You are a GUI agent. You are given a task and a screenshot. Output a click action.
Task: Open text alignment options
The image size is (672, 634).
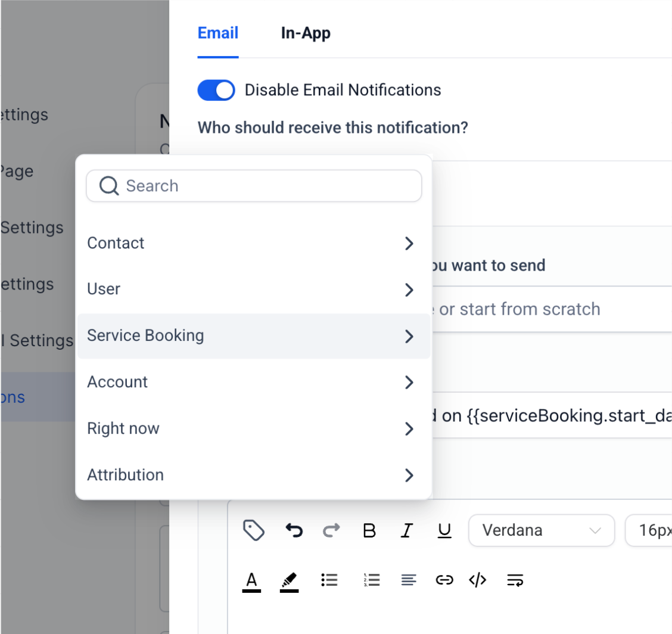point(409,580)
